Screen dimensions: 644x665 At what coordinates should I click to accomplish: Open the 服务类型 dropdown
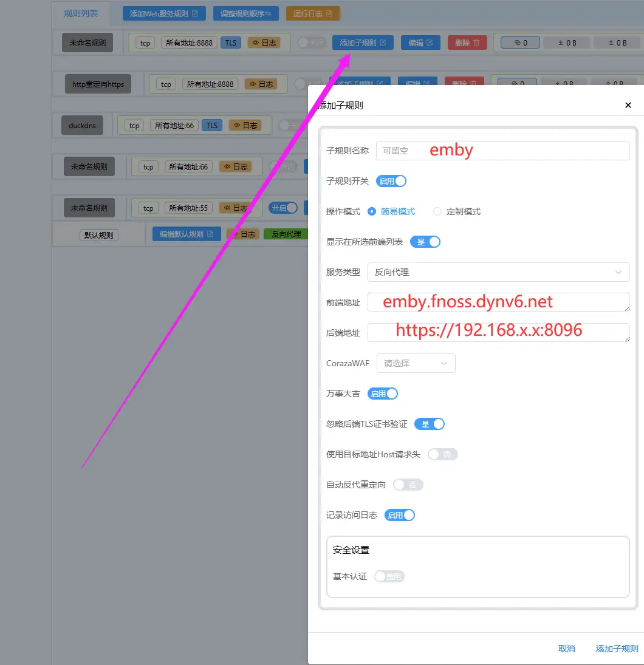(498, 272)
